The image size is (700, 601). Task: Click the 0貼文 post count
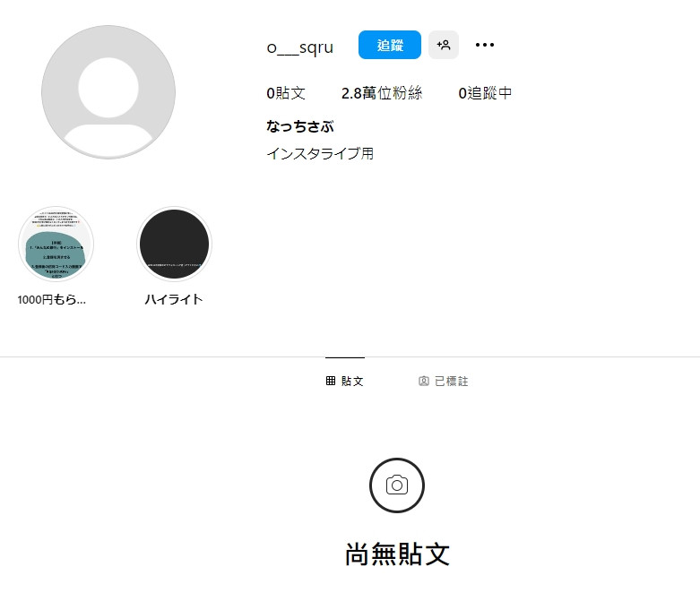pos(286,93)
